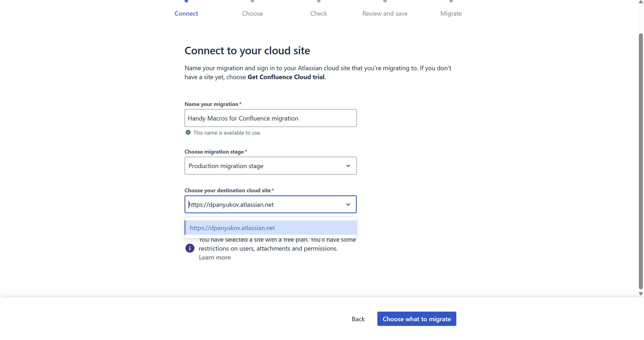The image size is (644, 340).
Task: Click the Check step dot indicator
Action: tap(319, 1)
